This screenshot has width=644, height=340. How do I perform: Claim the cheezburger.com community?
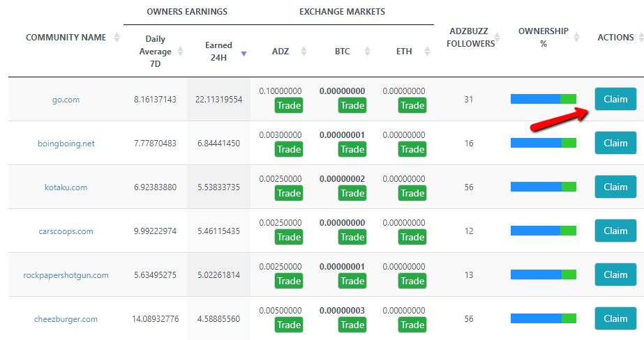pos(615,318)
